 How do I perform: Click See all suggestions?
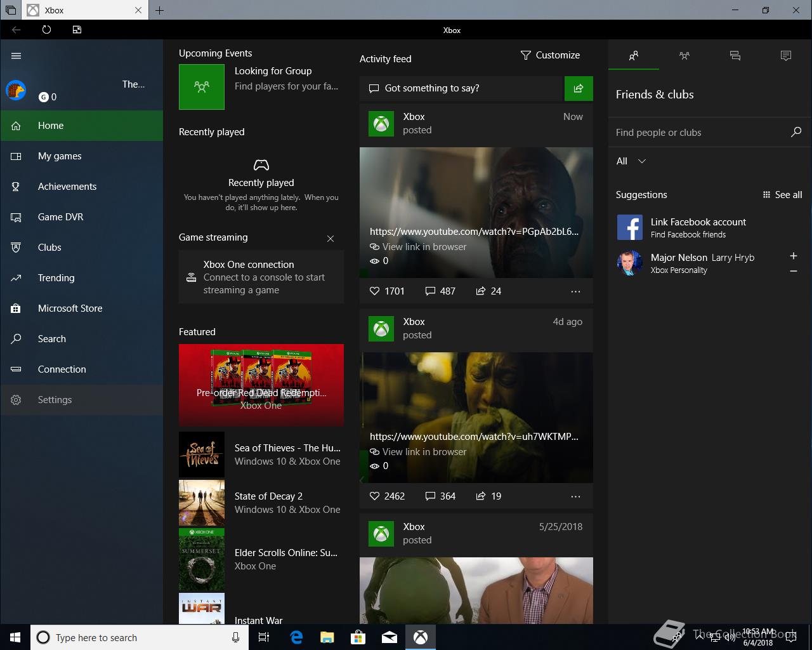(x=782, y=195)
